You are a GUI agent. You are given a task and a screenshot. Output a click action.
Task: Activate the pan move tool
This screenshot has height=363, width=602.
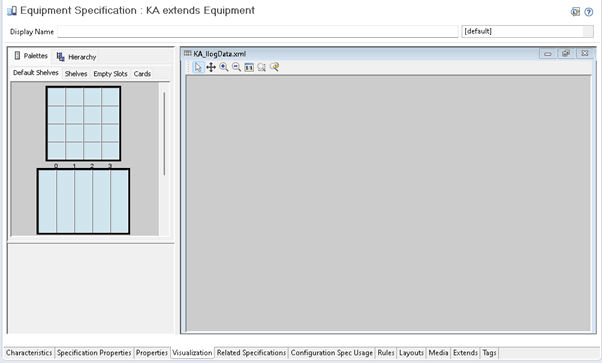pyautogui.click(x=211, y=67)
